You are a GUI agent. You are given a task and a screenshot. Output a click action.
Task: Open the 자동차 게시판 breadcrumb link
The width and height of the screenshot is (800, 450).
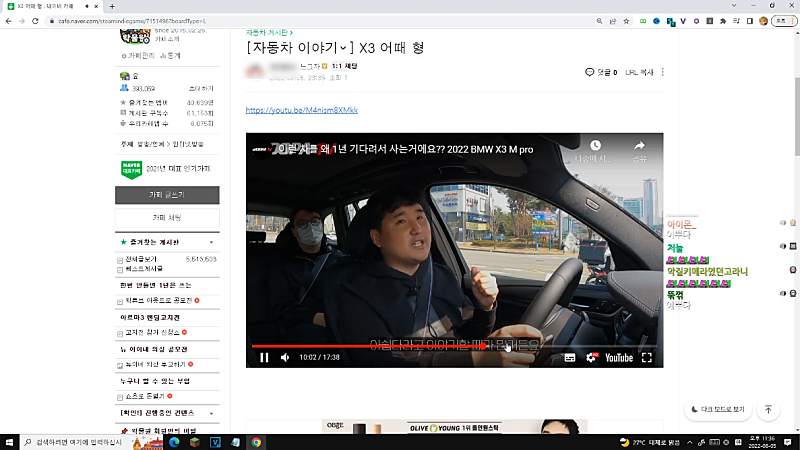[269, 33]
